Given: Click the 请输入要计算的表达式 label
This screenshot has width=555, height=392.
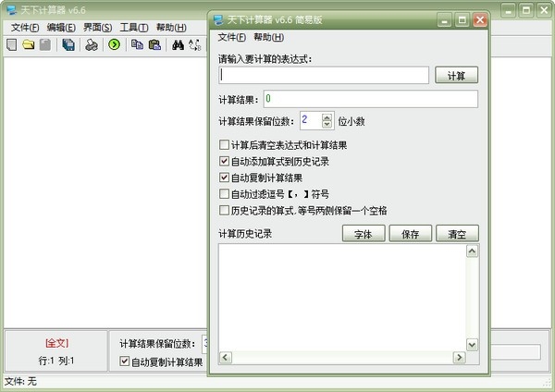Looking at the screenshot, I should 265,59.
